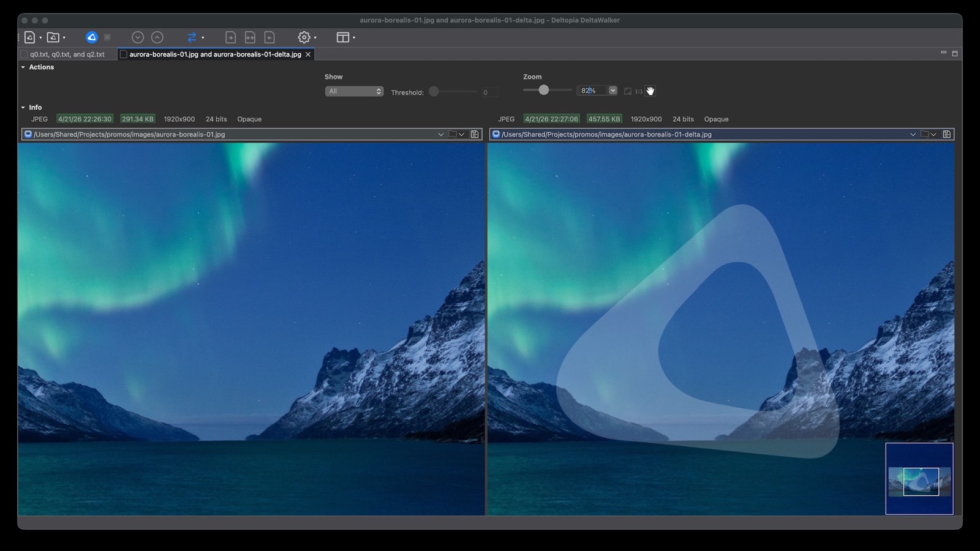Click the 82% zoom input field
980x551 pixels.
592,91
